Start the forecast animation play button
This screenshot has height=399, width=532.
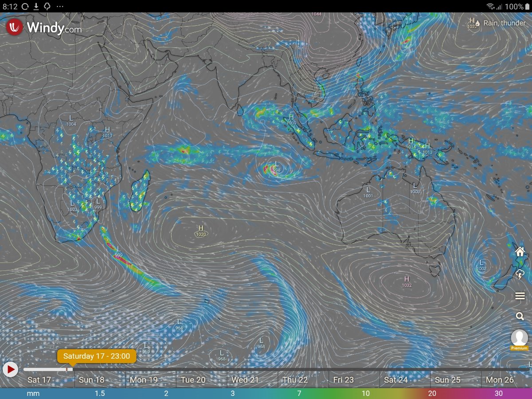pos(10,369)
